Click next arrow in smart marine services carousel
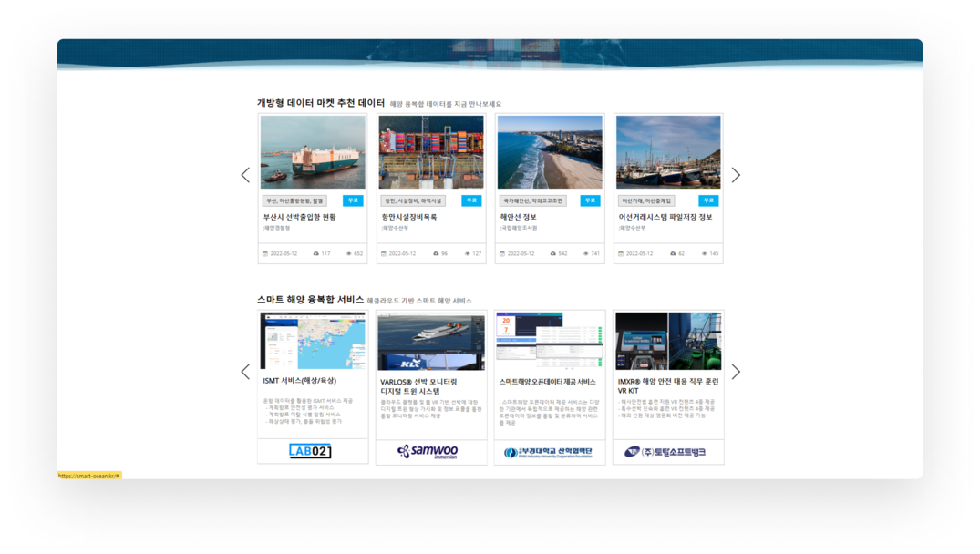Viewport: 980px width, 554px height. (x=736, y=372)
